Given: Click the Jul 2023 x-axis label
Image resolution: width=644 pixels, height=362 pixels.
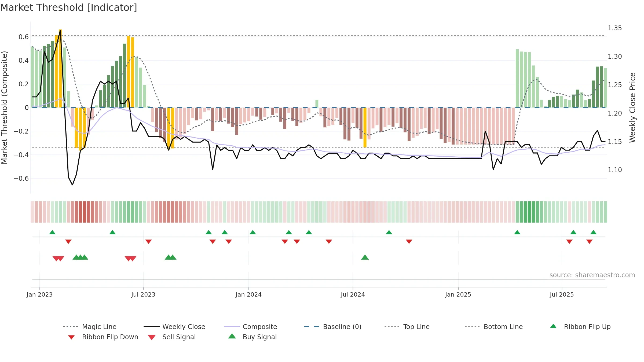Looking at the screenshot, I should 143,294.
